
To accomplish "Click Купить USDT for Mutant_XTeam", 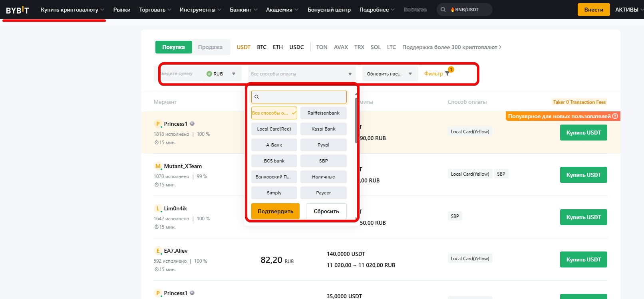I will pos(583,175).
